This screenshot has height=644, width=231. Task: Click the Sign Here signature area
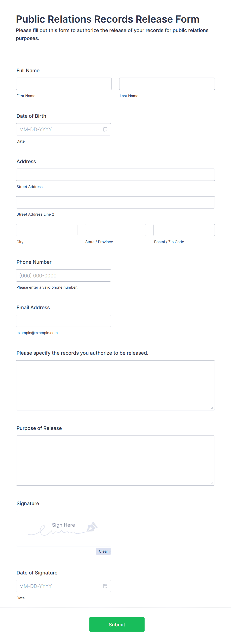pyautogui.click(x=64, y=528)
